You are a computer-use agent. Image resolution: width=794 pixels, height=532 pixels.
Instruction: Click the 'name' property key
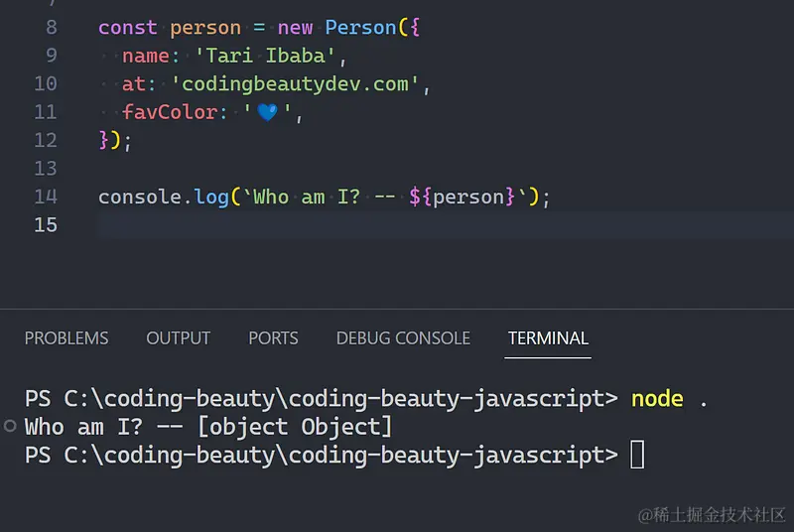pyautogui.click(x=145, y=56)
